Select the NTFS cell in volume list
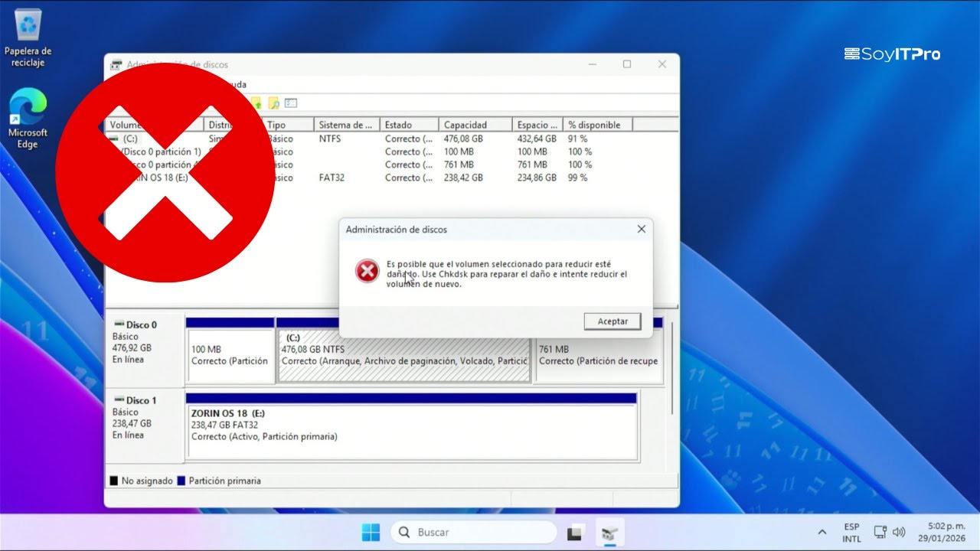Image resolution: width=980 pixels, height=551 pixels. click(330, 139)
